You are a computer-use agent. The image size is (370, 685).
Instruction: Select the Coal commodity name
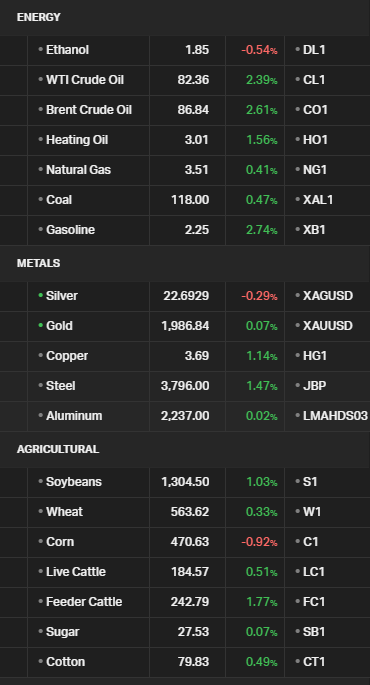click(59, 200)
